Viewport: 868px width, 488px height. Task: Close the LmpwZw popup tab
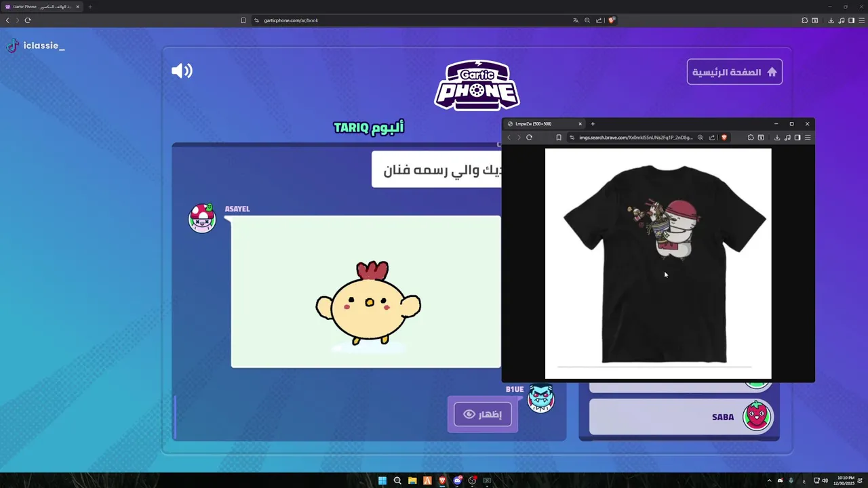pyautogui.click(x=580, y=124)
